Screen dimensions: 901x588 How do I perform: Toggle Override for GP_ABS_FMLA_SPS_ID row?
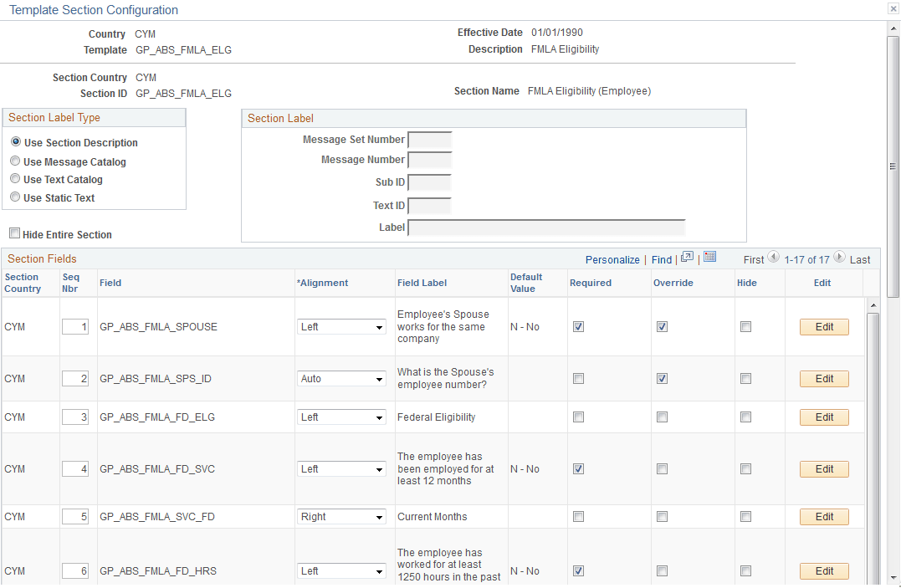(662, 379)
